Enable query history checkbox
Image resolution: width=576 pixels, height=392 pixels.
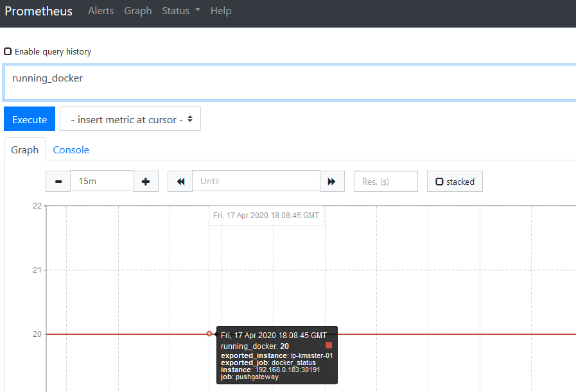[8, 51]
